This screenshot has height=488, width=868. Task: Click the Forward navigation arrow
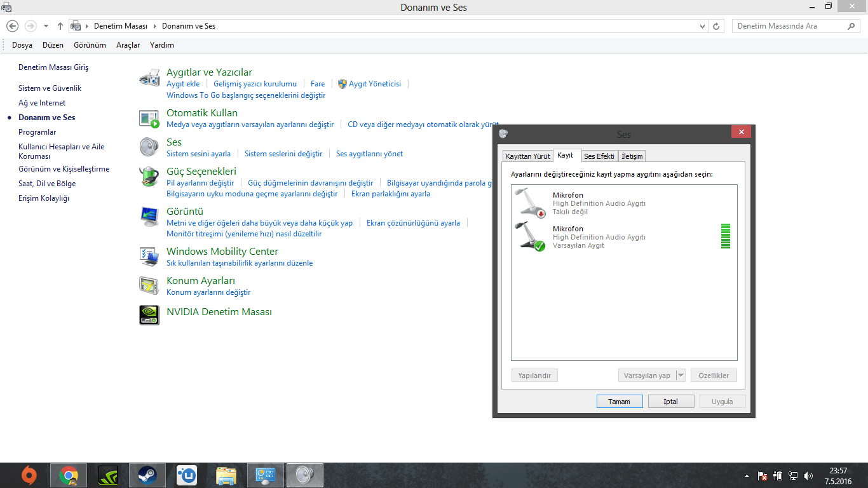coord(31,26)
